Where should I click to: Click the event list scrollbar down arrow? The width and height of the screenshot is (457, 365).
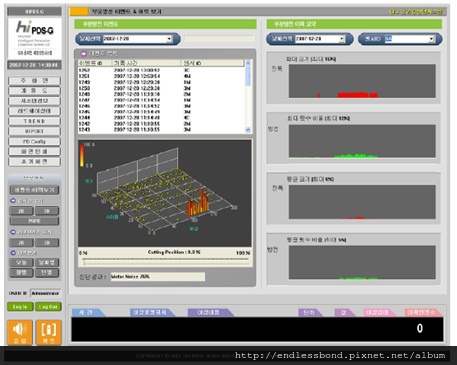(248, 130)
